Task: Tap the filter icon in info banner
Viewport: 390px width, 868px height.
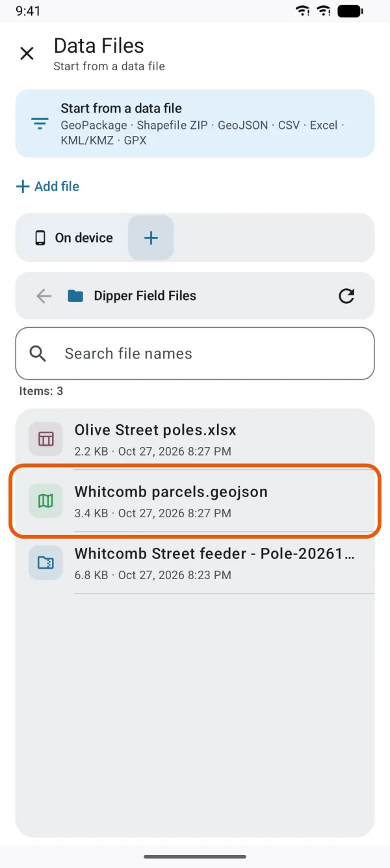Action: 40,124
